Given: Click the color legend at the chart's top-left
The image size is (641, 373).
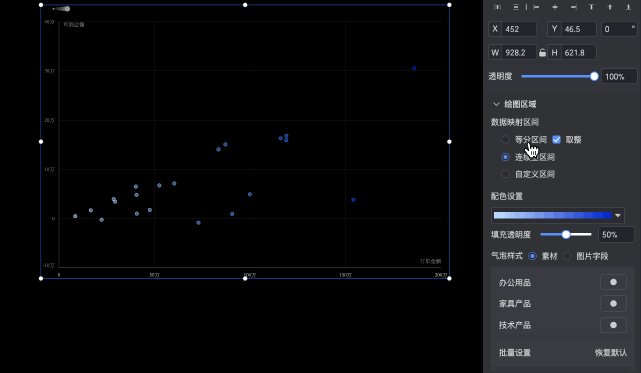Looking at the screenshot, I should (62, 9).
